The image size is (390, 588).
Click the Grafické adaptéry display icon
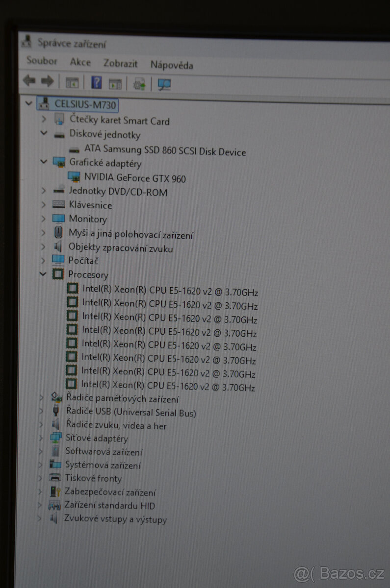[59, 162]
